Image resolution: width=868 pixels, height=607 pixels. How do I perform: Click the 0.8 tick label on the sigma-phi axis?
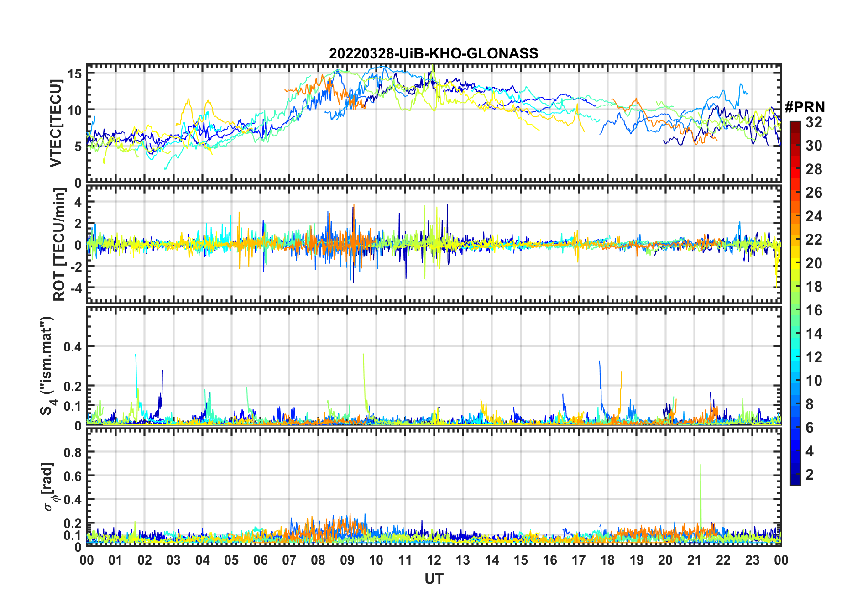(x=73, y=452)
